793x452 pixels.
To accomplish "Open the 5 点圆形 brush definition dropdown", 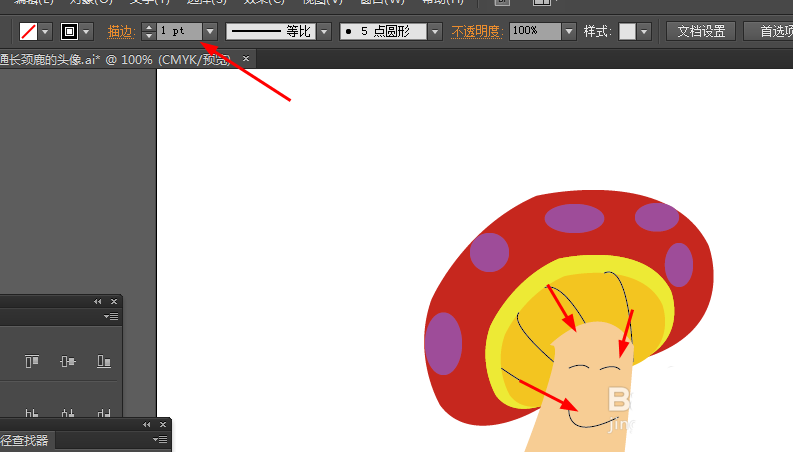I will 435,31.
